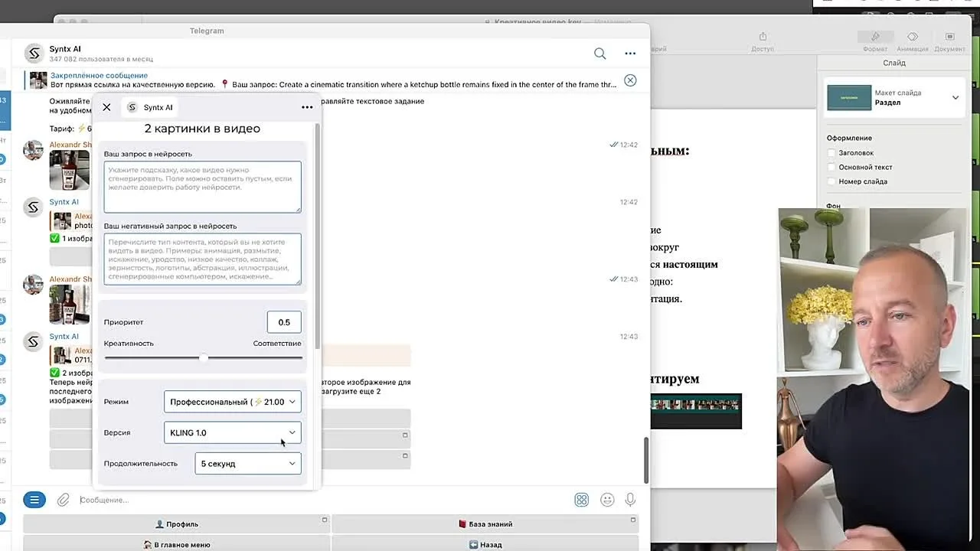Click the База знаний bot keyboard button
The image size is (980, 551).
click(485, 524)
